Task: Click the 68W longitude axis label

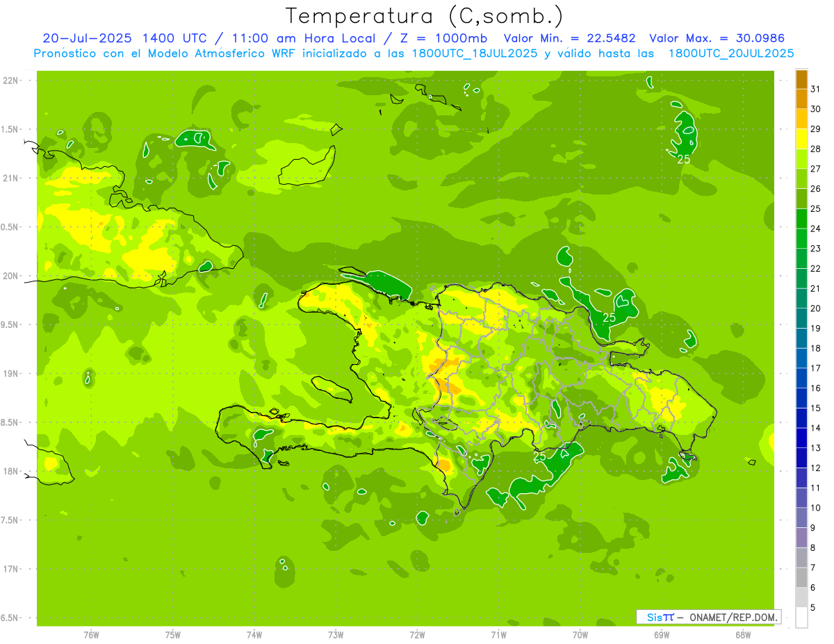Action: click(743, 635)
